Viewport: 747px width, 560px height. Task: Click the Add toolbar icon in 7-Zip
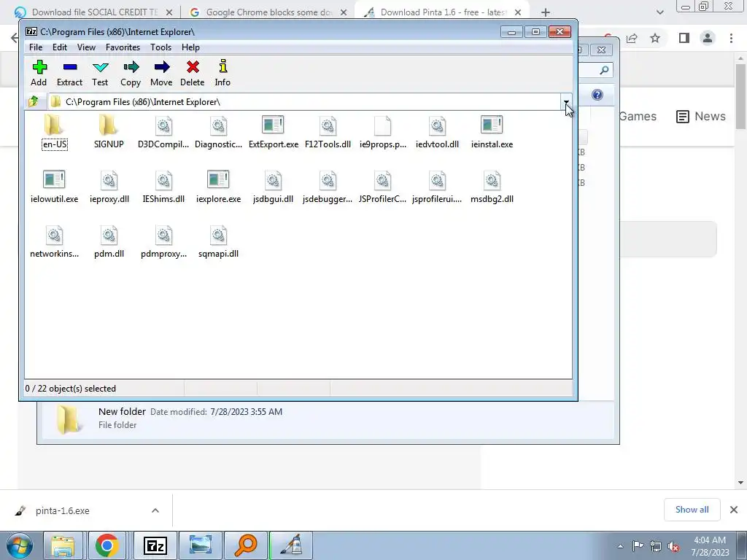coord(39,73)
